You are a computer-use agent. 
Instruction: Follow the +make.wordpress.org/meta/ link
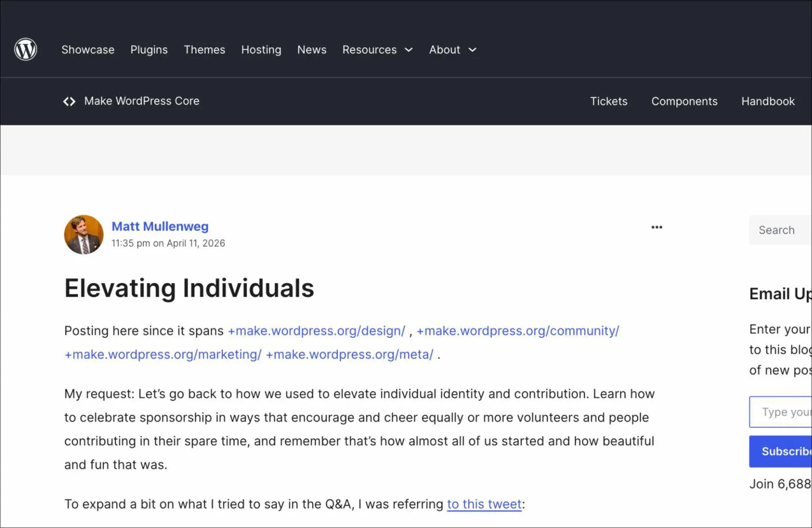[350, 355]
